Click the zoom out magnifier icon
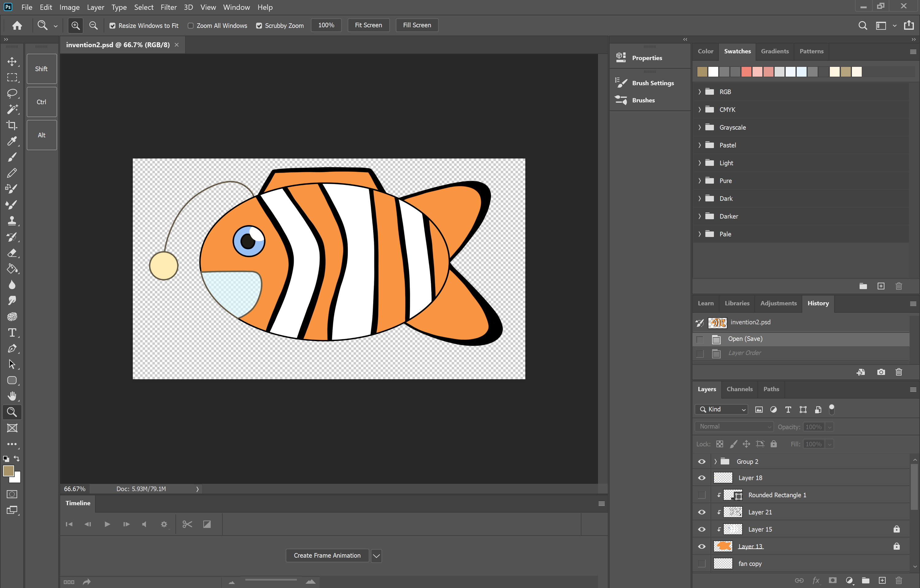 93,25
